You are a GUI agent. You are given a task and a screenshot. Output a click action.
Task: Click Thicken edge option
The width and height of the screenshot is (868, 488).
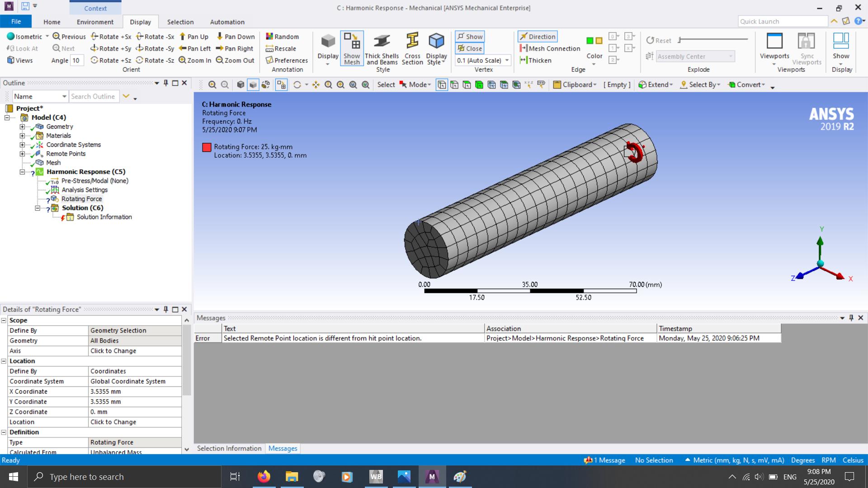click(535, 60)
